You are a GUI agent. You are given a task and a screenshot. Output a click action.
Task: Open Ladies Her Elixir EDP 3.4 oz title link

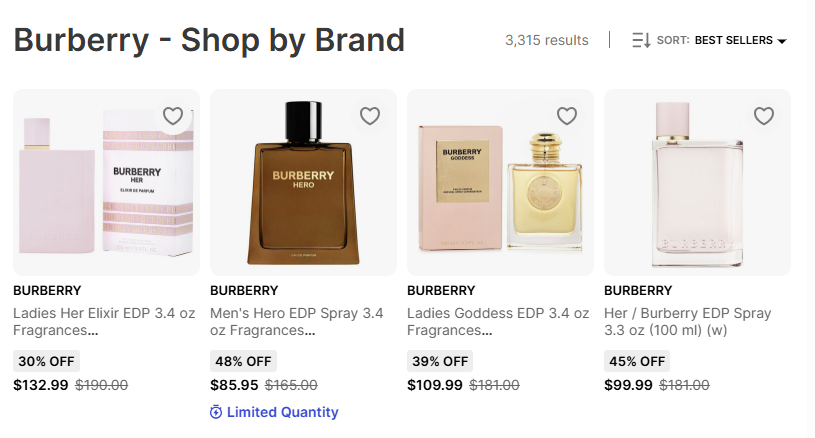[105, 322]
